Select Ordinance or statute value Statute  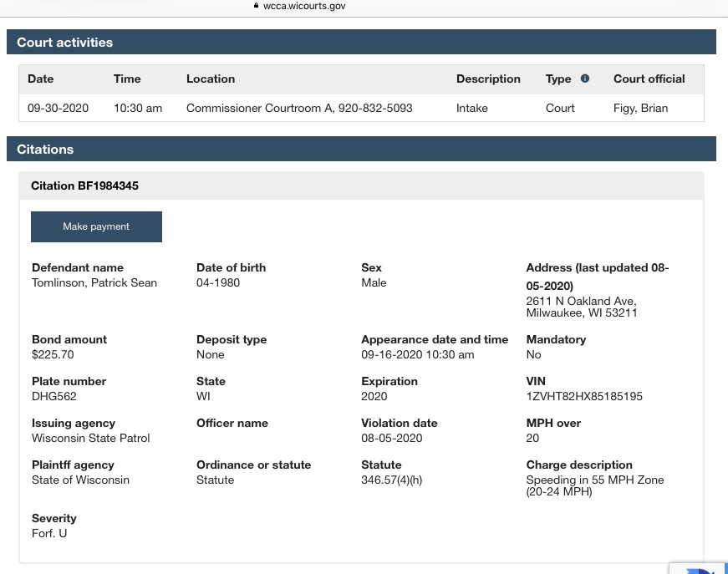[x=216, y=480]
